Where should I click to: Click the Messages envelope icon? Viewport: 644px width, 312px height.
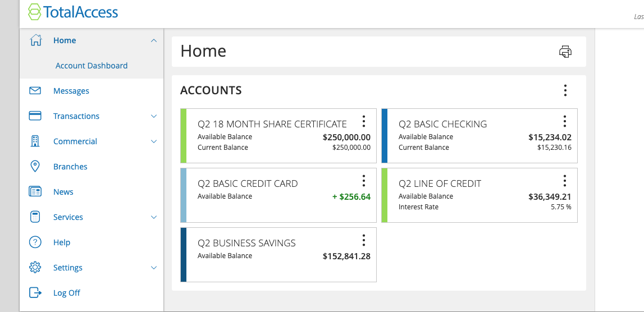tap(35, 90)
